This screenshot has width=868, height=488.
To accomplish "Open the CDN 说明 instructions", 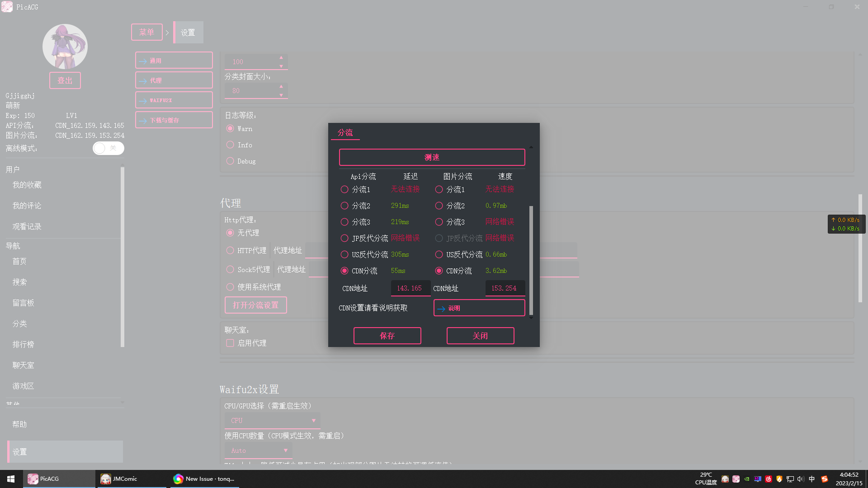I will click(479, 308).
